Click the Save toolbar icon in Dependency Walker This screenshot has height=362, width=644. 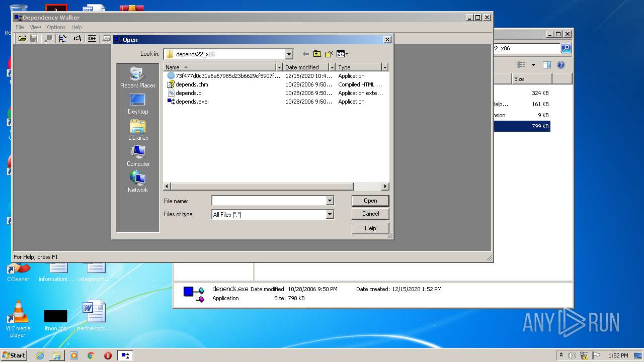(x=34, y=38)
